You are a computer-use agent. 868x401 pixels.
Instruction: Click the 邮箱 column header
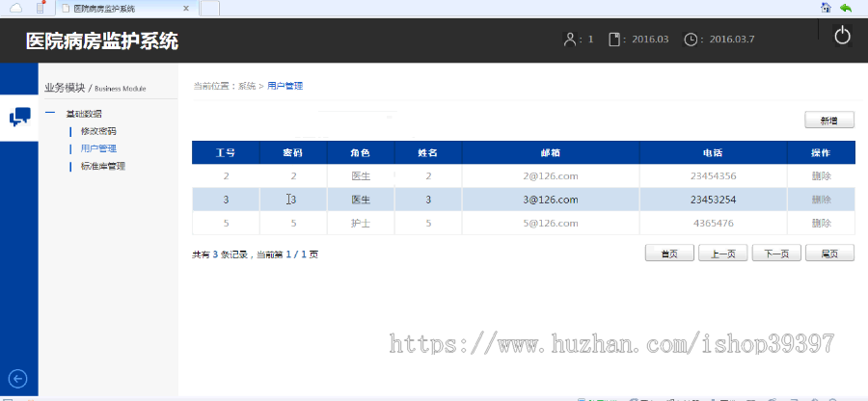click(551, 153)
